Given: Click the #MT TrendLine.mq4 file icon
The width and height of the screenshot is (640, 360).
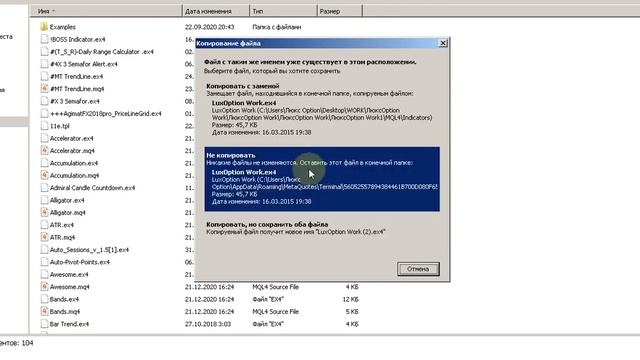Looking at the screenshot, I should pyautogui.click(x=44, y=89).
